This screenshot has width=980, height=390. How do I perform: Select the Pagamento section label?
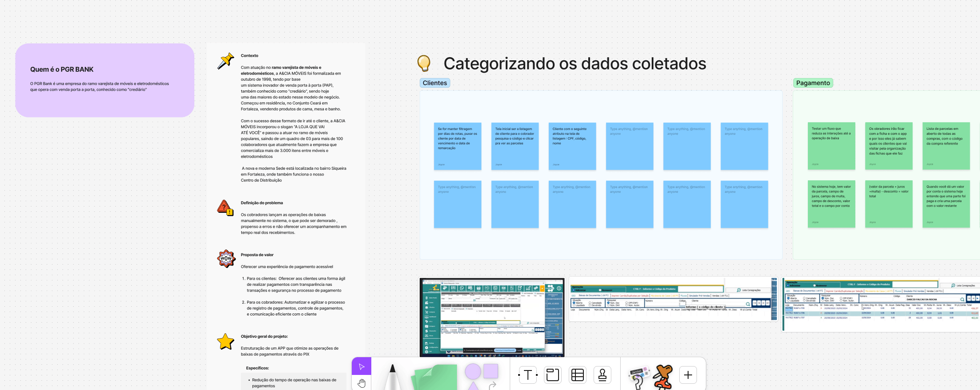[x=813, y=83]
